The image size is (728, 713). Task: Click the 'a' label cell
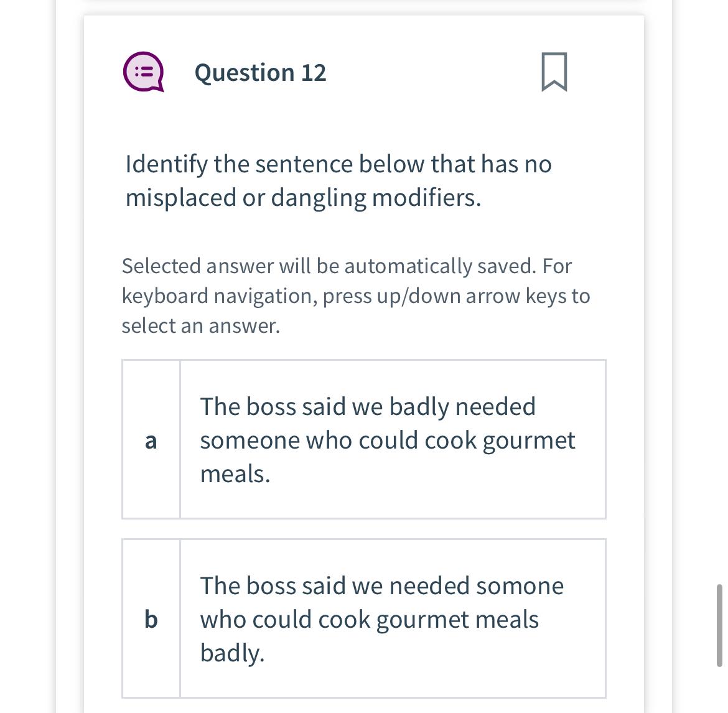(151, 439)
